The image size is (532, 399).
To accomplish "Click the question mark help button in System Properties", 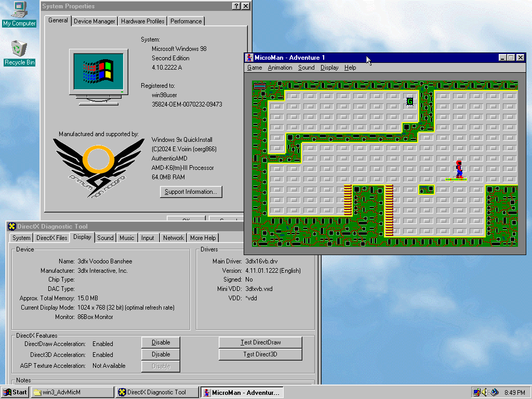I will (236, 6).
